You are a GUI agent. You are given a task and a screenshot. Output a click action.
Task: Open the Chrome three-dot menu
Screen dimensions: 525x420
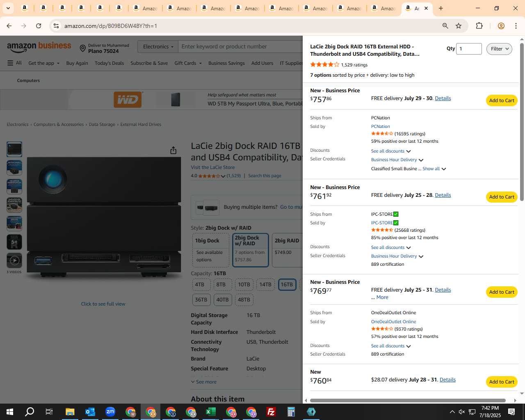(x=516, y=26)
